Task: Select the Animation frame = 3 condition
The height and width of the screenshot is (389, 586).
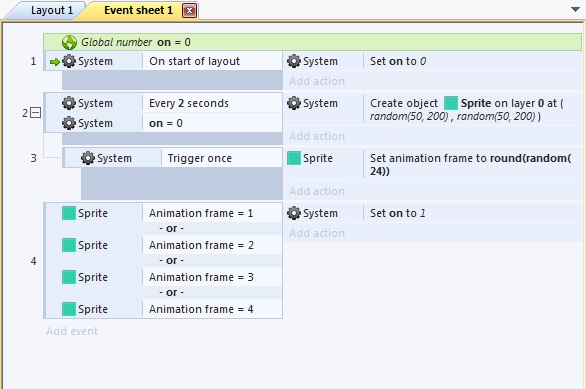Action: point(201,277)
